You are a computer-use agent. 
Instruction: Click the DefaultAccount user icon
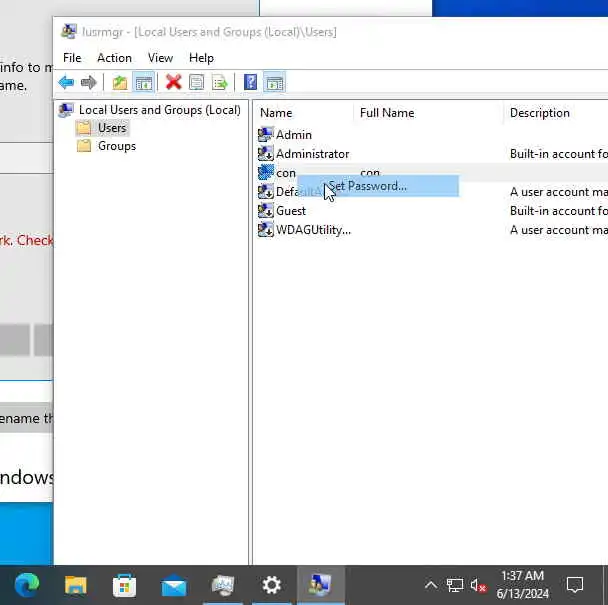tap(266, 192)
